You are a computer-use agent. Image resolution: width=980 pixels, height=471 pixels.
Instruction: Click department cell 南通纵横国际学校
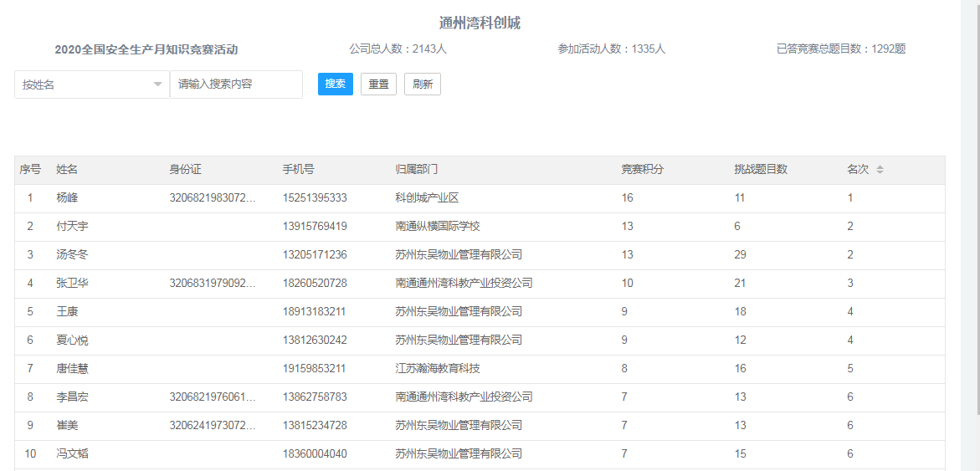439,227
